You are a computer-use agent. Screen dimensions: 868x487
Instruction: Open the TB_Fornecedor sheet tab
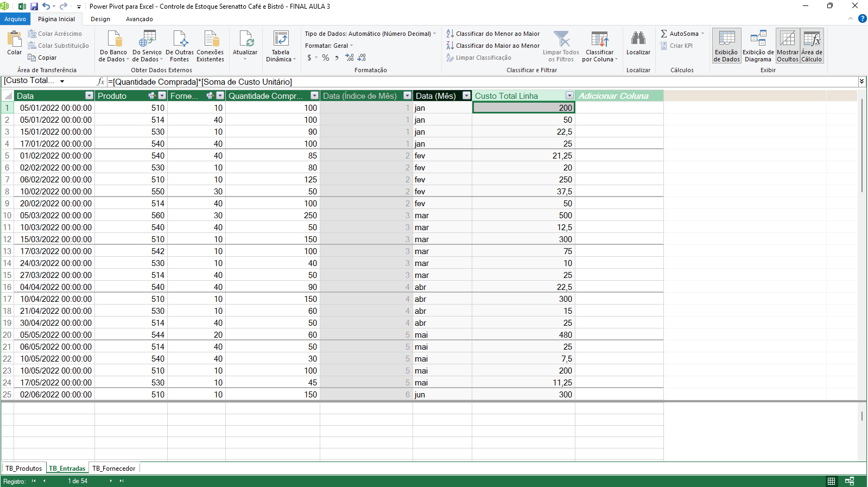click(x=114, y=469)
